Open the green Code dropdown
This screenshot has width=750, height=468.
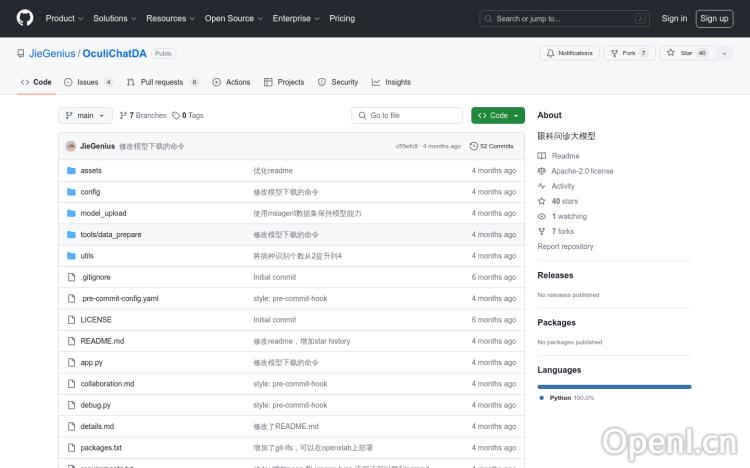tap(497, 116)
